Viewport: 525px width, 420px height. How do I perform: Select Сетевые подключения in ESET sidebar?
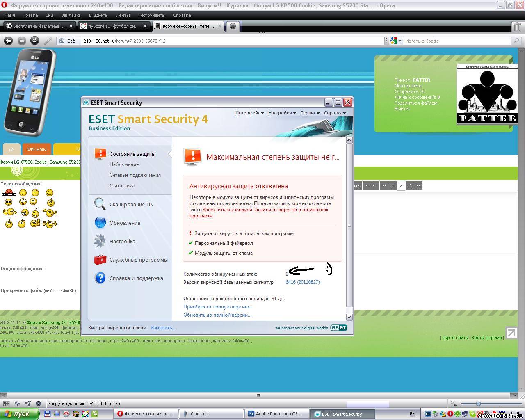coord(135,175)
